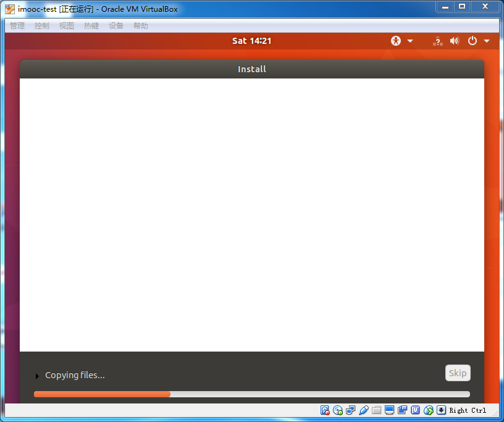The image size is (504, 422).
Task: Minimize the VirtualBox window
Action: (x=445, y=7)
